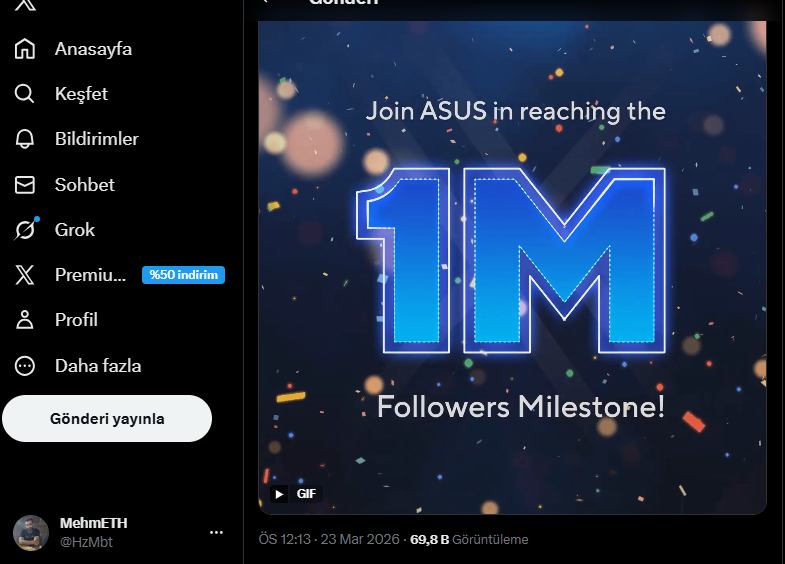Select Sohbet menu label

85,185
